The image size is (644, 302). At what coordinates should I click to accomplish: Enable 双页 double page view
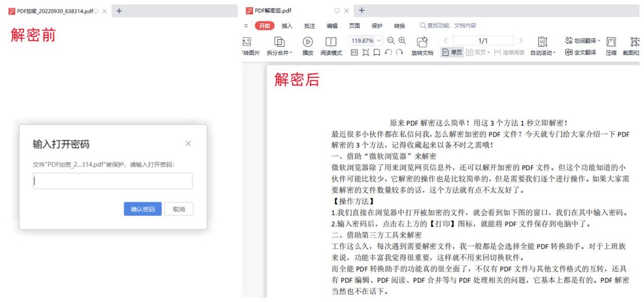pos(475,53)
